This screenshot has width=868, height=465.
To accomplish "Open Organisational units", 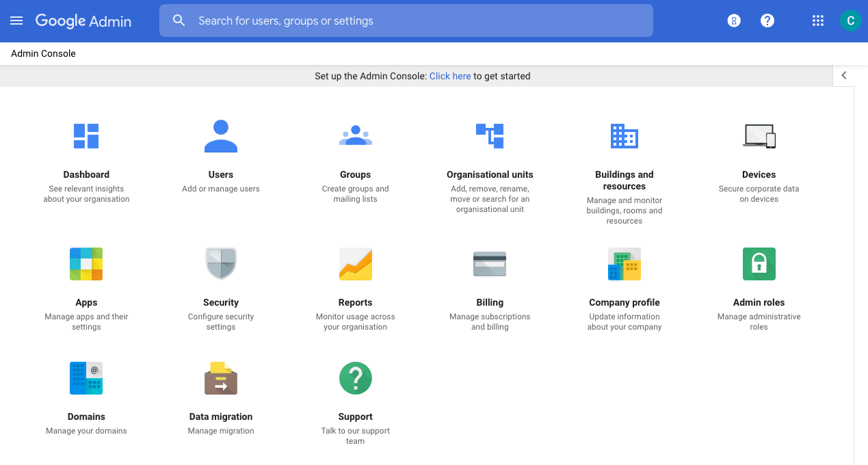I will 490,136.
